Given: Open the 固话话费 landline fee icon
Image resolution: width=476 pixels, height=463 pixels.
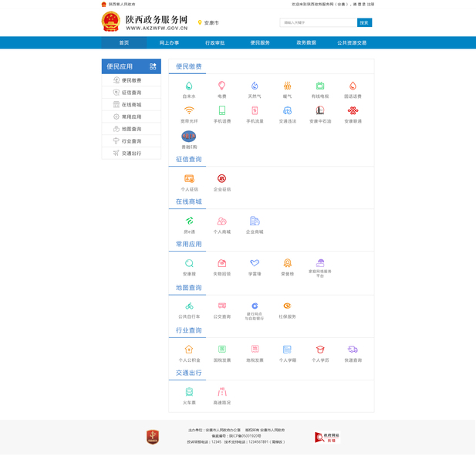Looking at the screenshot, I should (353, 86).
